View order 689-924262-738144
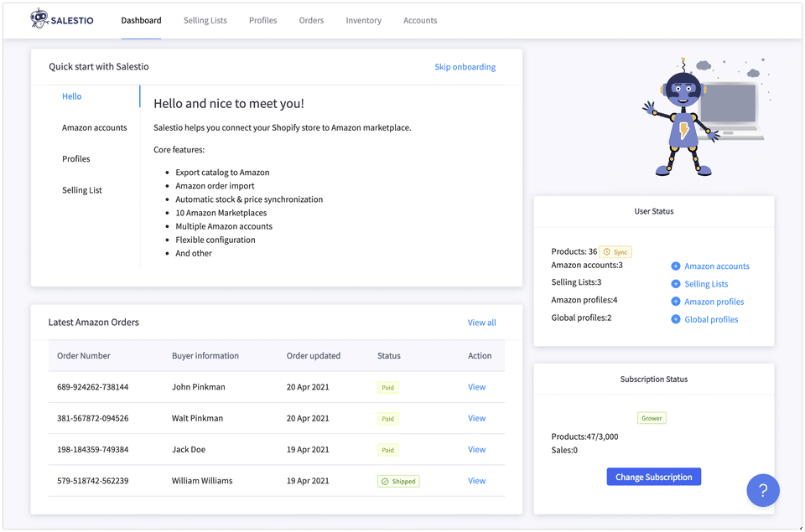 click(x=476, y=387)
